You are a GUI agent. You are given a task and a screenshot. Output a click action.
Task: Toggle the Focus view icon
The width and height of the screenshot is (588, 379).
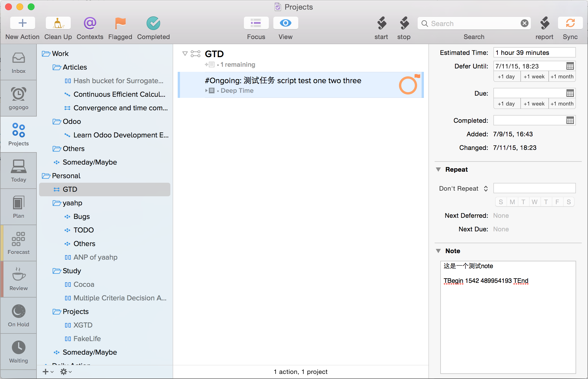click(x=256, y=23)
